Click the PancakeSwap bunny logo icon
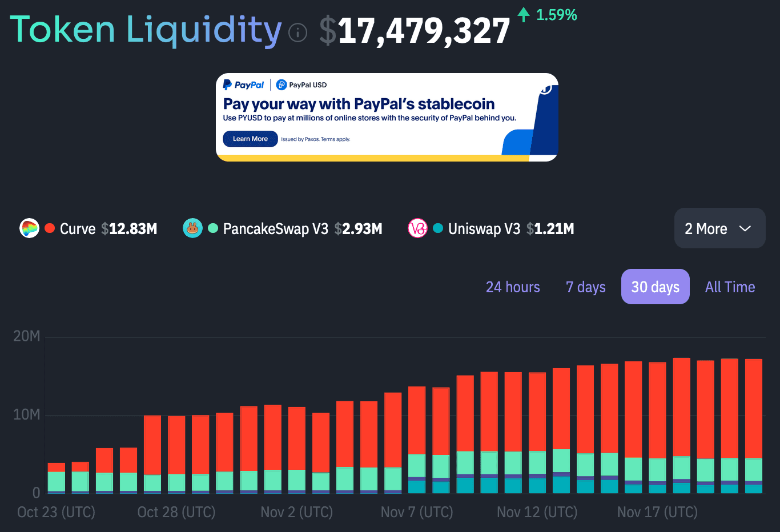This screenshot has height=532, width=780. (192, 228)
